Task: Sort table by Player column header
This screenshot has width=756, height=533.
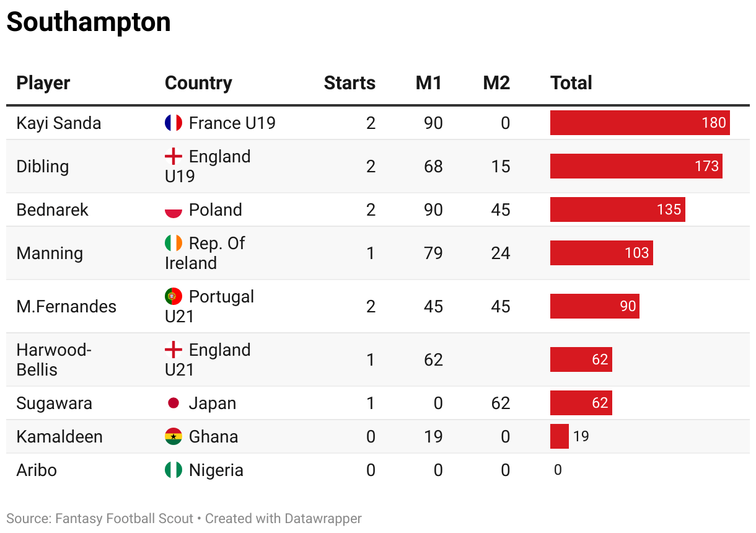Action: pos(43,83)
